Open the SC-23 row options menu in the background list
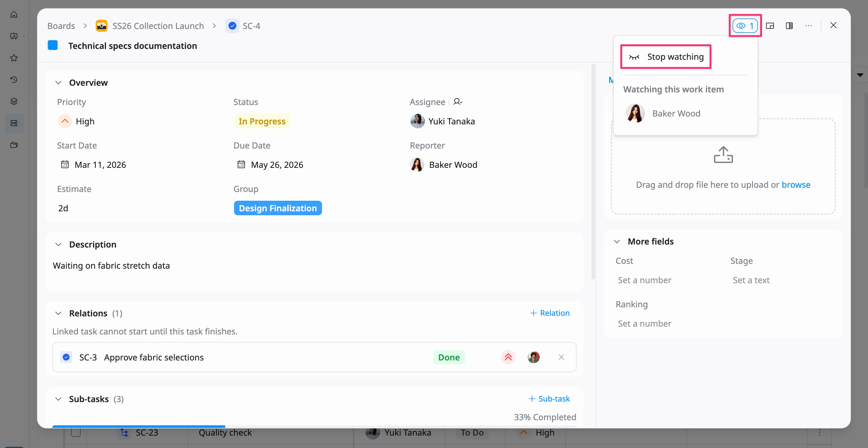 point(819,433)
